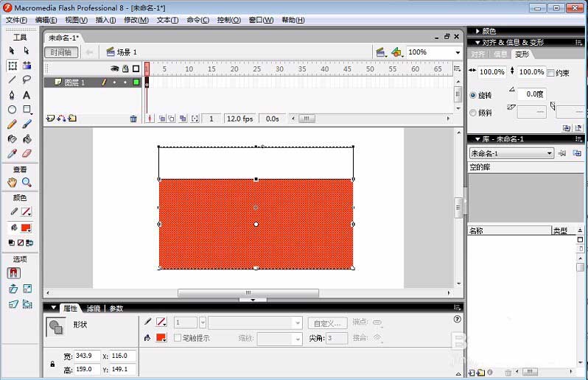The height and width of the screenshot is (380, 588).
Task: Switch to 信息 info tab
Action: (x=500, y=54)
